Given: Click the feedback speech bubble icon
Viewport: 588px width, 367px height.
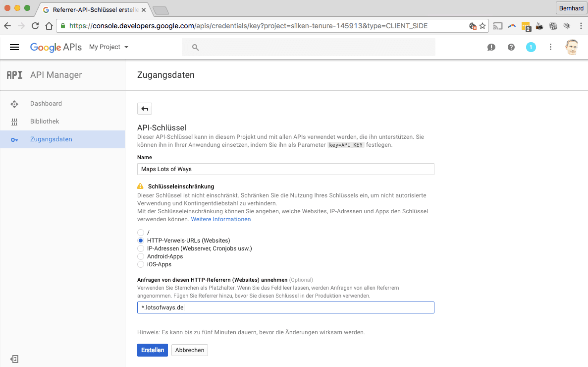Looking at the screenshot, I should pyautogui.click(x=491, y=47).
